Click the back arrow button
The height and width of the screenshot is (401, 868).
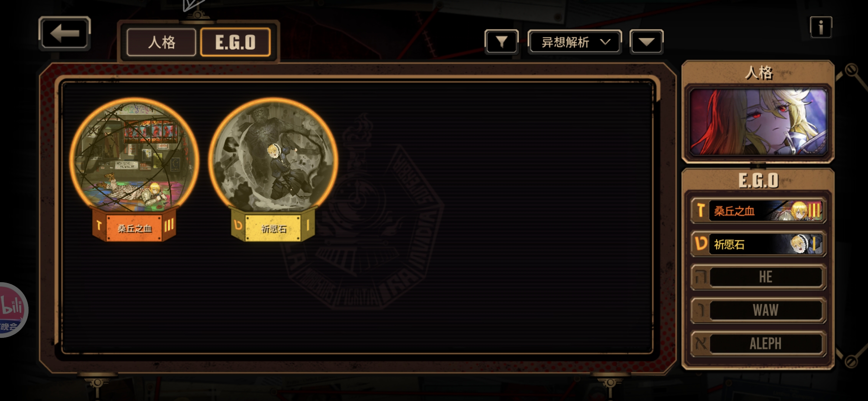[65, 33]
